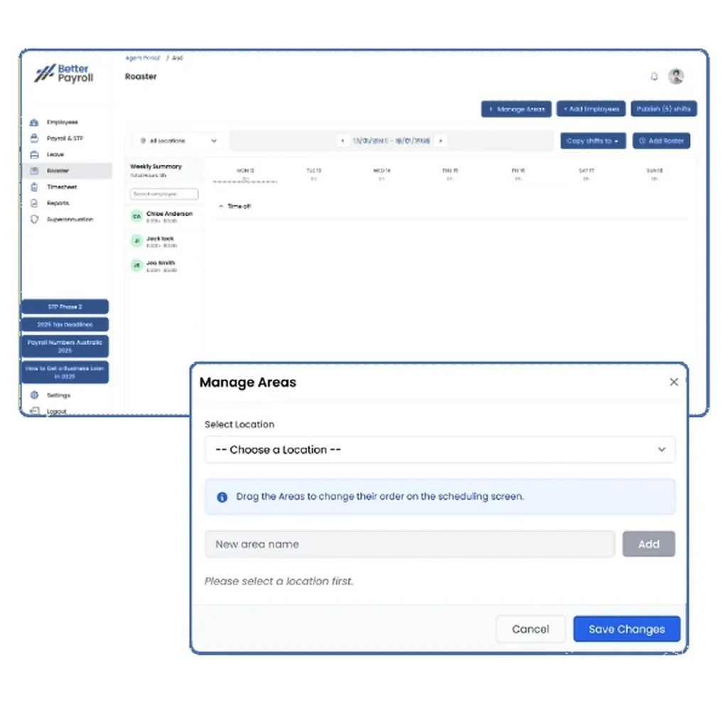
Task: Click the Roster icon in the sidebar
Action: (x=34, y=171)
